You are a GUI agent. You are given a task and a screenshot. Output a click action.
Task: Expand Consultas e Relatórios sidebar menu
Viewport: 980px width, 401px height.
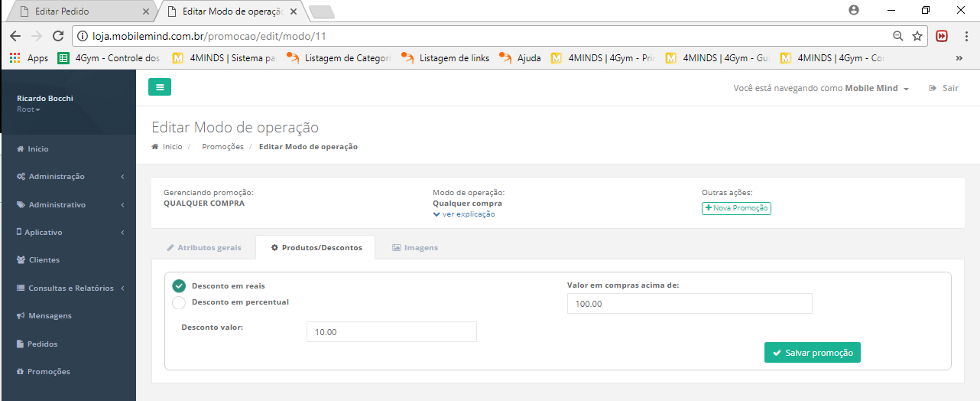click(70, 289)
